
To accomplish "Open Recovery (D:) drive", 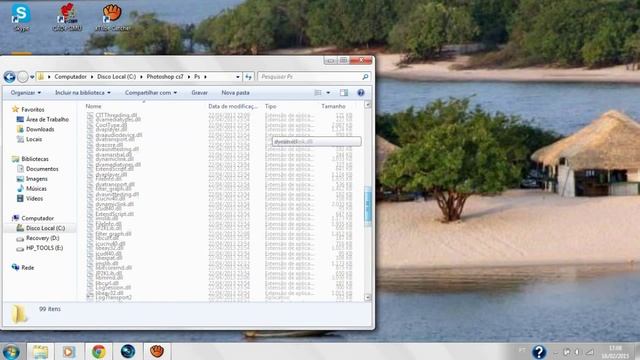I will [42, 238].
